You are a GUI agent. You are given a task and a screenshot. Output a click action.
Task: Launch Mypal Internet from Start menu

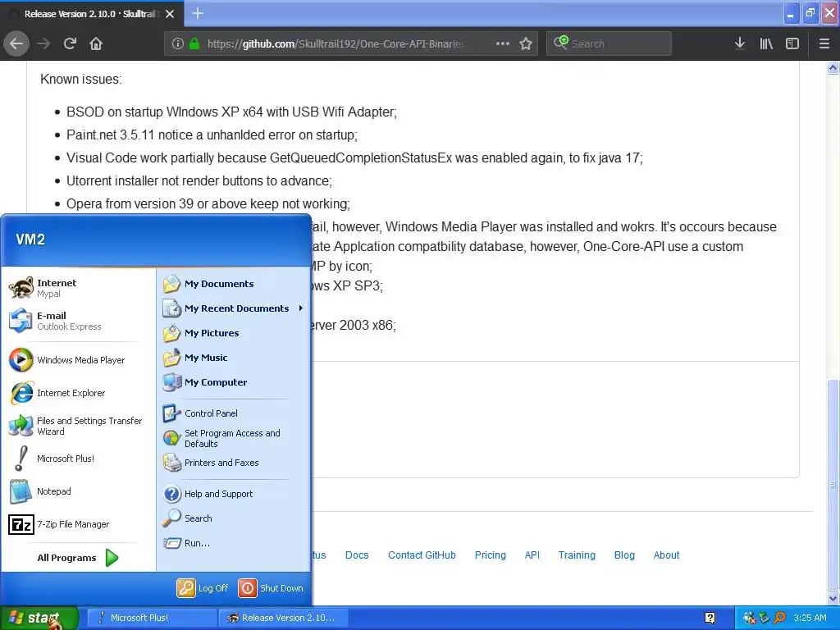[73, 288]
